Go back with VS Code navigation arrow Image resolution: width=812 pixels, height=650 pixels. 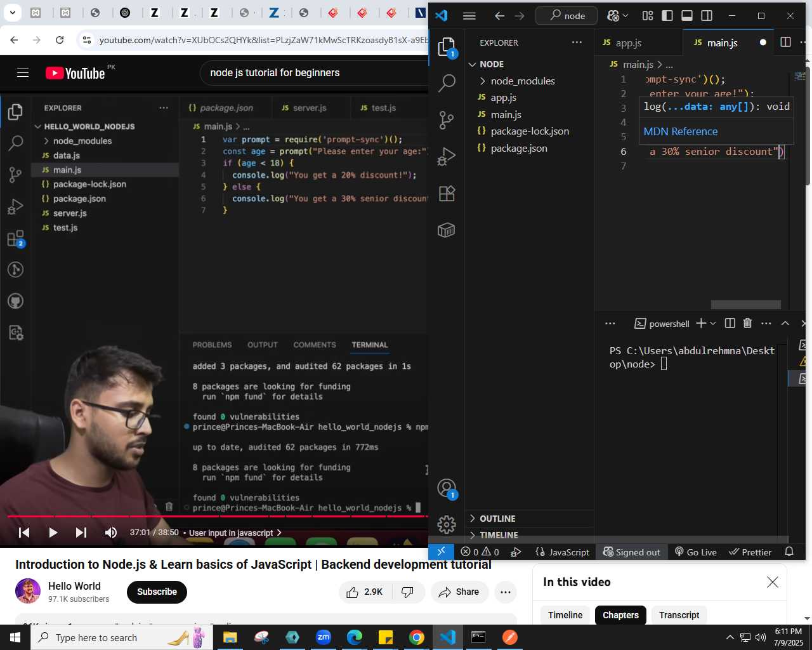click(x=500, y=16)
